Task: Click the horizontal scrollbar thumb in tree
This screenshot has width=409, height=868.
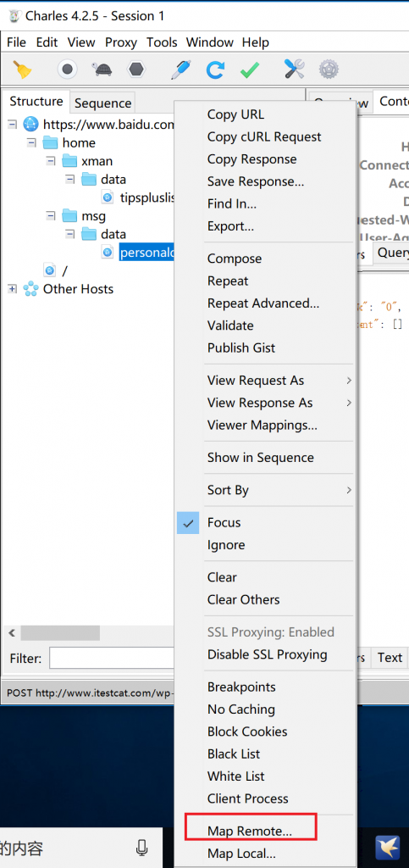Action: [x=59, y=632]
